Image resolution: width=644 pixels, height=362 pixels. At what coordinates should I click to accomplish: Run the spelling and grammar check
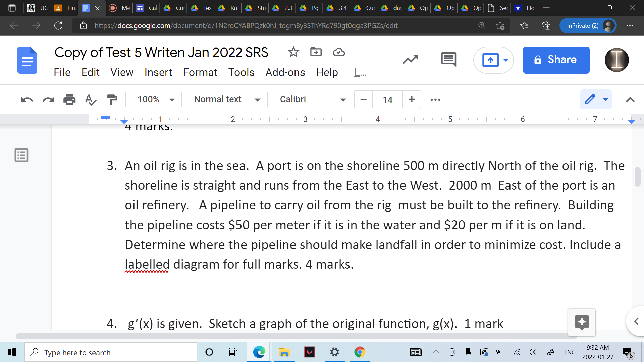click(x=91, y=99)
